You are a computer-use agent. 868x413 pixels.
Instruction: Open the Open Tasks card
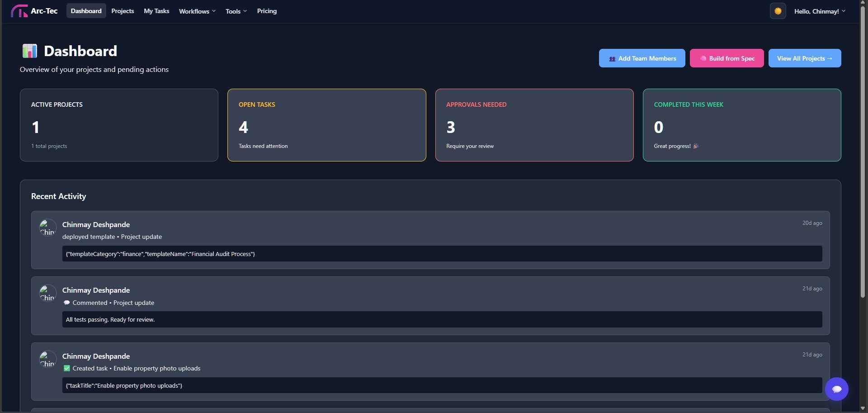pyautogui.click(x=326, y=125)
